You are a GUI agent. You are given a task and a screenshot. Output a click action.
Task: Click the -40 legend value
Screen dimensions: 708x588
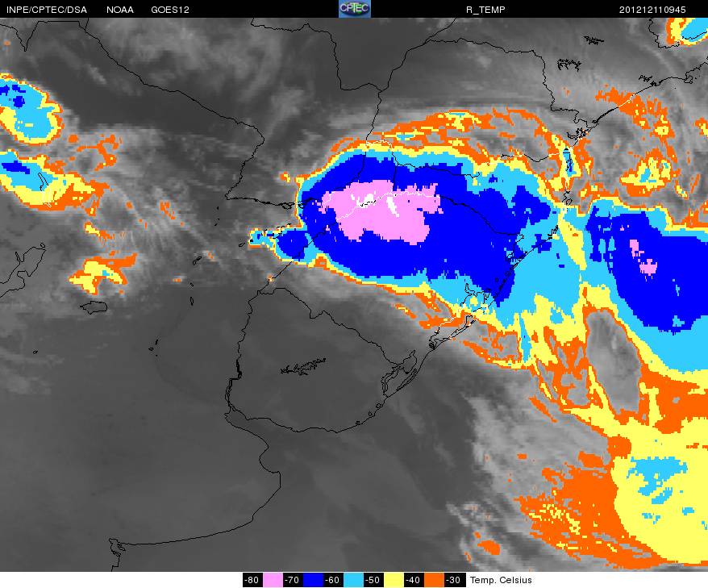tap(414, 580)
